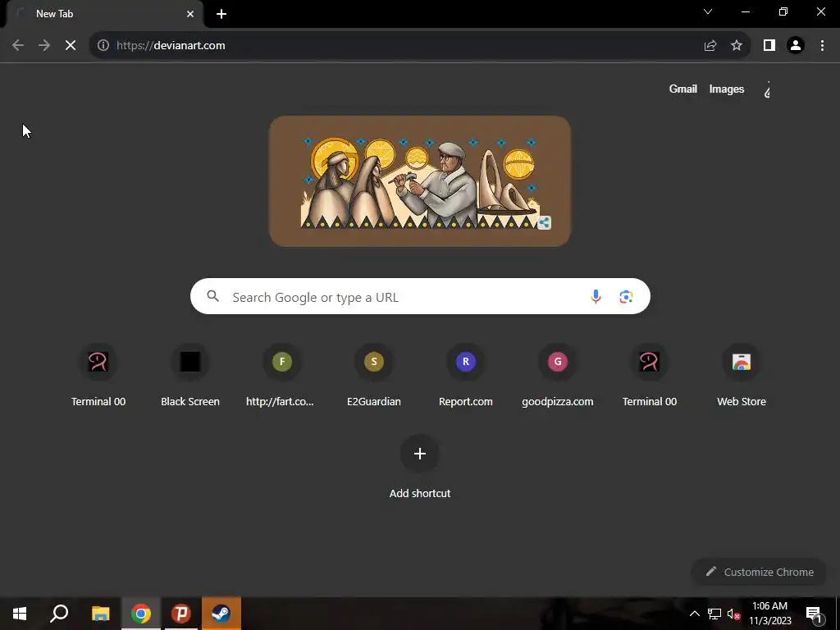
Task: Focus the Search Google or type a URL box
Action: point(420,296)
